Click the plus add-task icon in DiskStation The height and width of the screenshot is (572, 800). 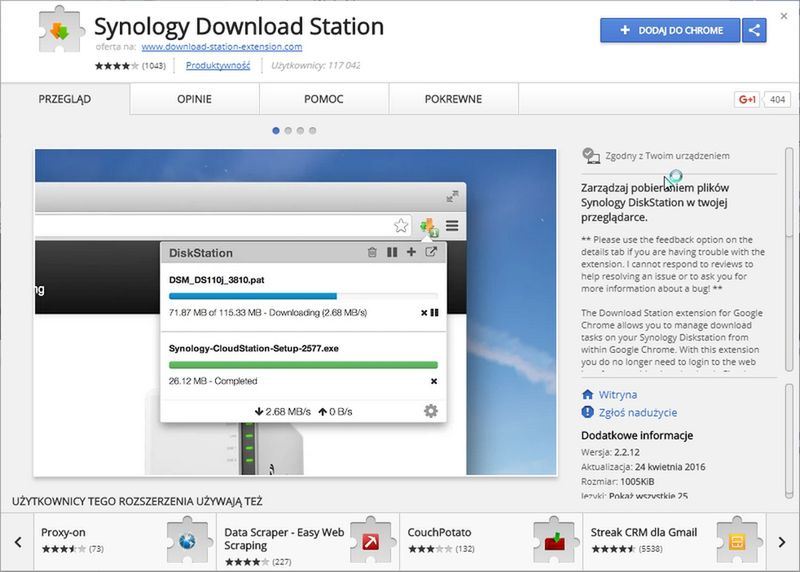(x=411, y=252)
